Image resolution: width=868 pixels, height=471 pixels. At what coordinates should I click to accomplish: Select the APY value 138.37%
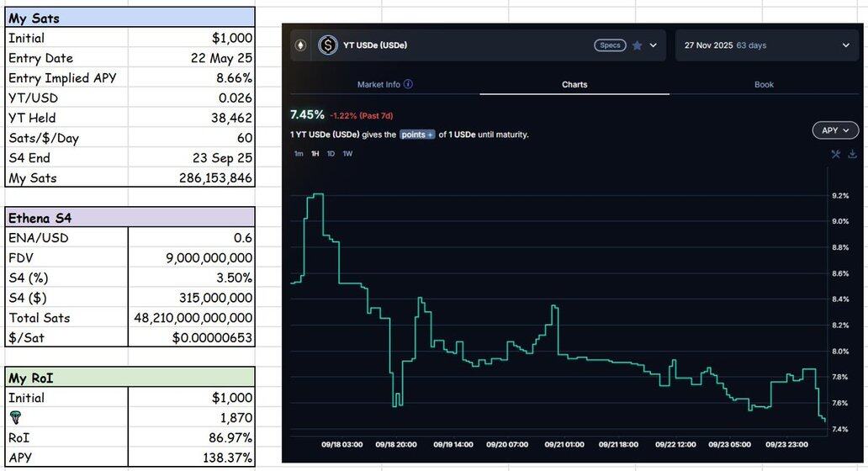192,458
